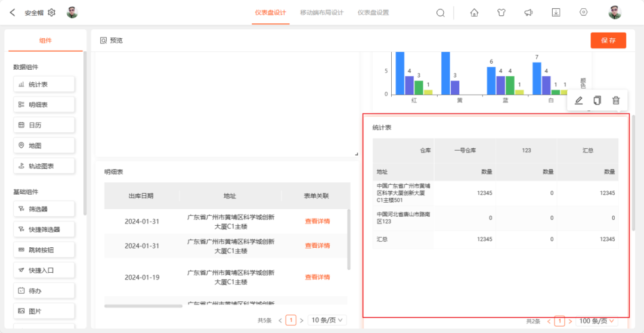
Task: Delete the 统计表 widget with trash icon
Action: click(615, 101)
